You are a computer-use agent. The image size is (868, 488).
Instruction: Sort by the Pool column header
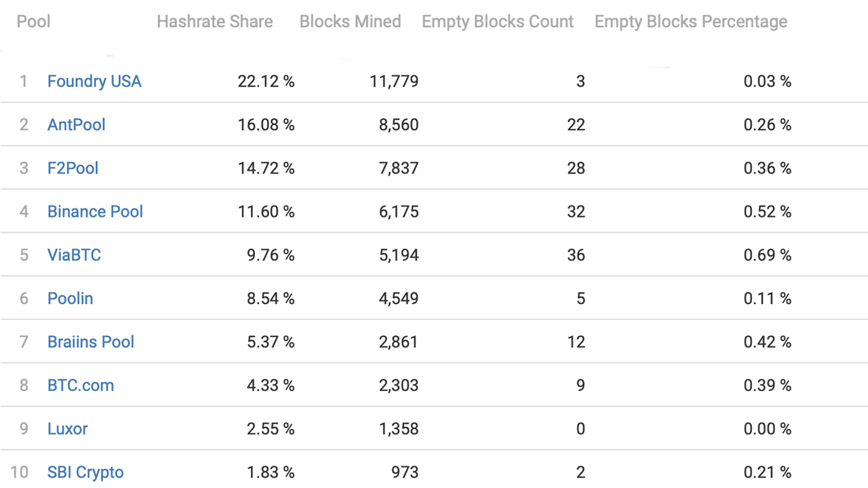[x=34, y=22]
